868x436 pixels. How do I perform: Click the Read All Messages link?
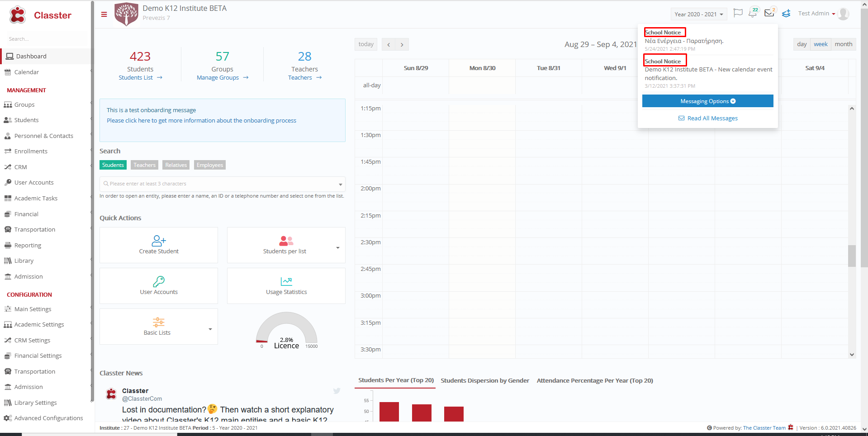click(708, 118)
